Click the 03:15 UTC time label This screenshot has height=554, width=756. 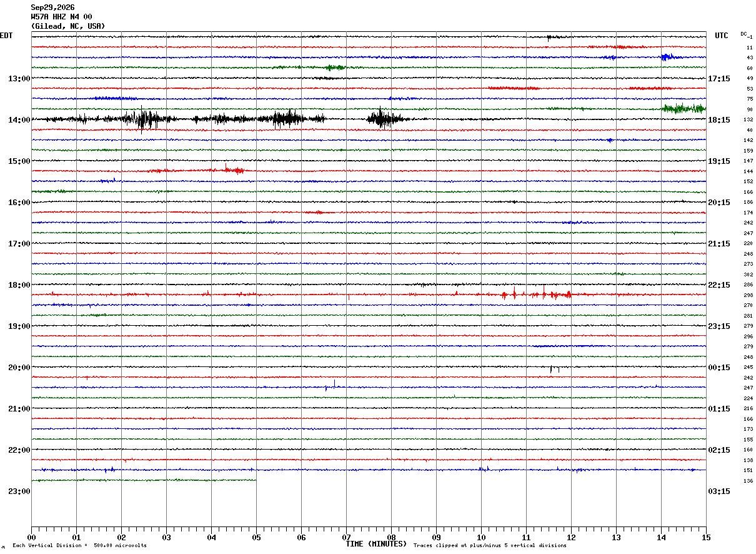point(719,491)
